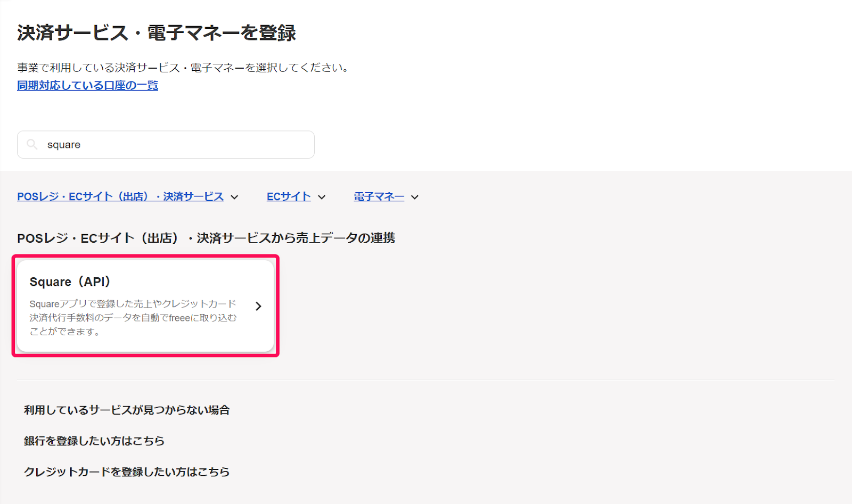The height and width of the screenshot is (504, 852).
Task: Click the search magnifier icon
Action: click(32, 145)
